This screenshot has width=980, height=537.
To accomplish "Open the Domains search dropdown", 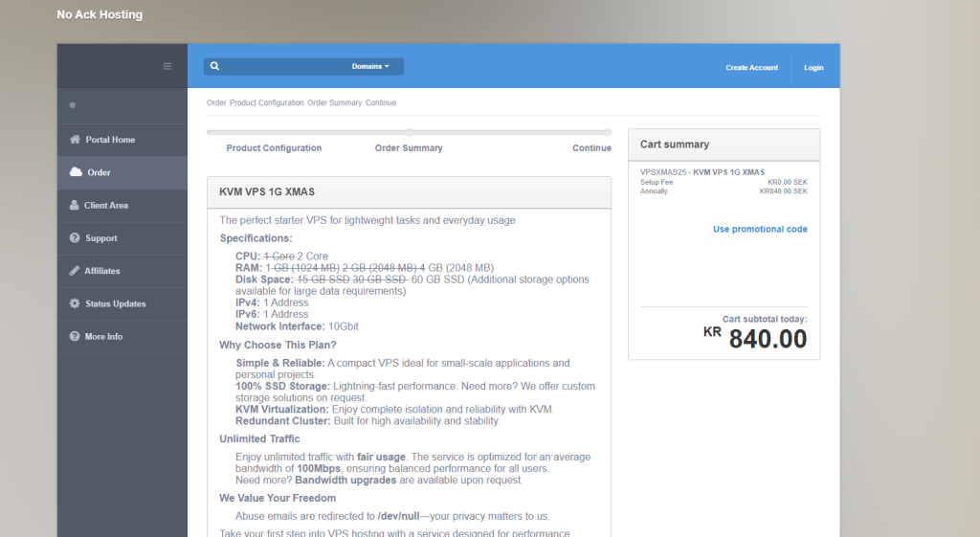I will click(370, 66).
